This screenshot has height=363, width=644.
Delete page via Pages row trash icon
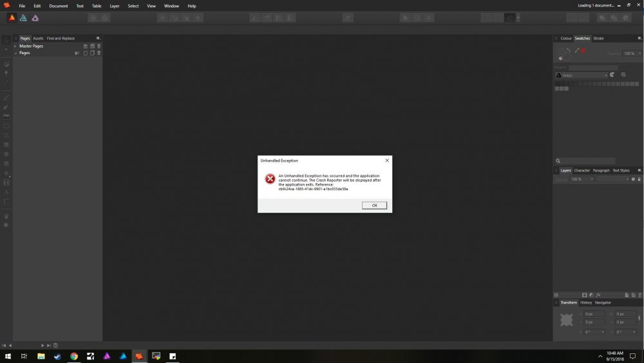[99, 53]
